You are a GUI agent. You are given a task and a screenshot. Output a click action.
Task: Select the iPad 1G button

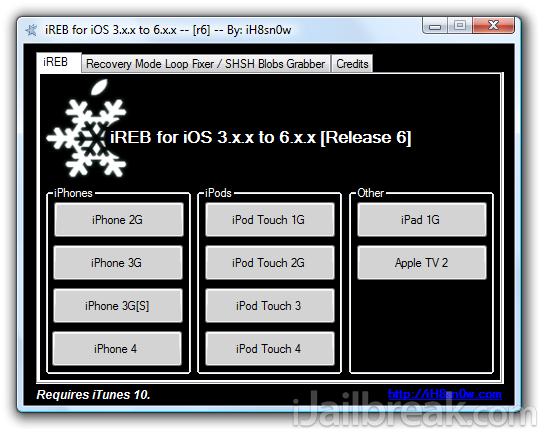pos(422,220)
